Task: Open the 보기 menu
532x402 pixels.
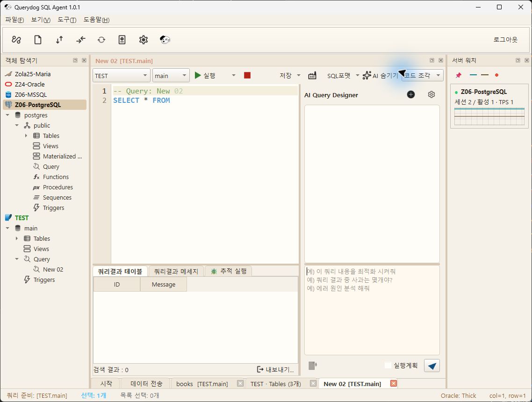Action: 41,20
